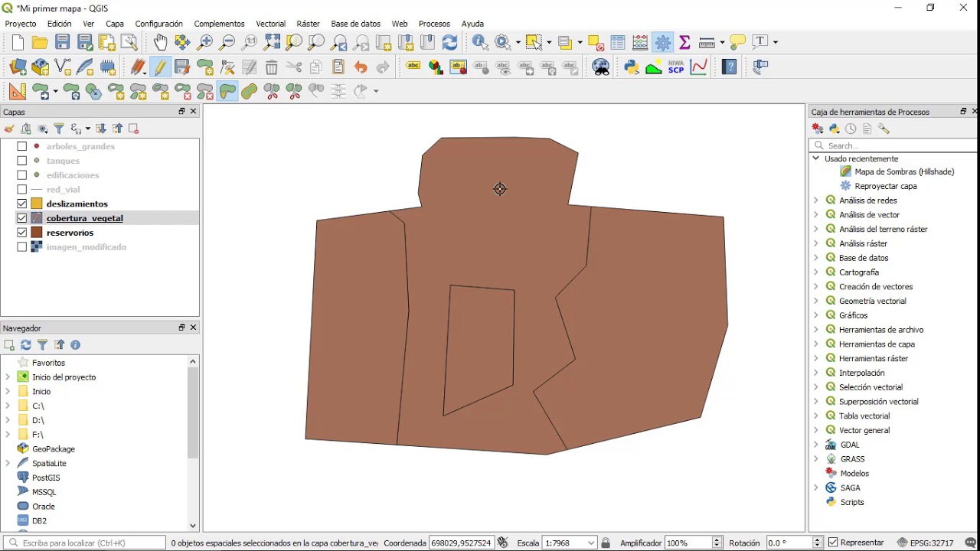Hide the reservorios layer via its checkbox
This screenshot has width=980, height=551.
tap(22, 233)
